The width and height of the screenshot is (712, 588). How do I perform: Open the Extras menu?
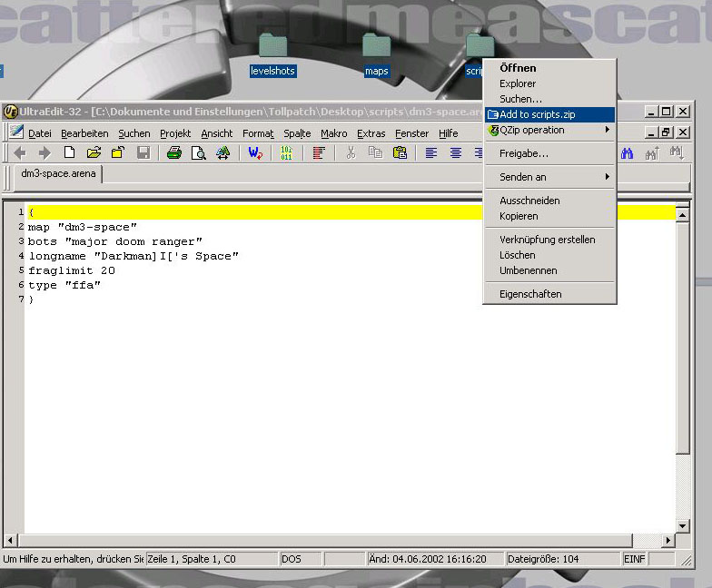pos(371,133)
